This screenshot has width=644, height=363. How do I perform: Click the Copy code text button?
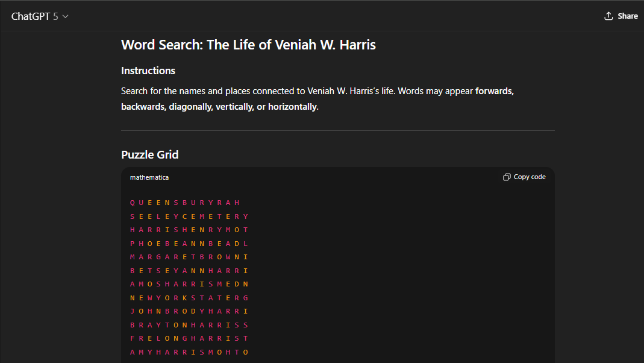pyautogui.click(x=530, y=177)
